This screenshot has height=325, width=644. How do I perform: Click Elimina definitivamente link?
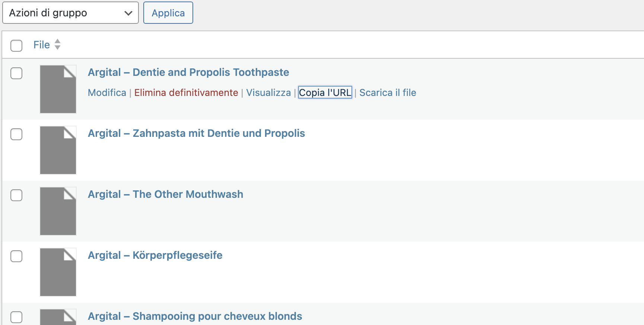click(186, 93)
